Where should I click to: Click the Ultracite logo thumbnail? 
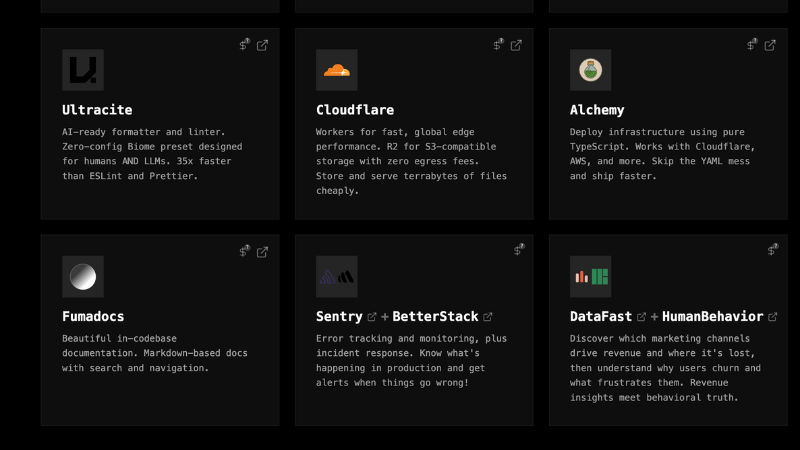(83, 70)
